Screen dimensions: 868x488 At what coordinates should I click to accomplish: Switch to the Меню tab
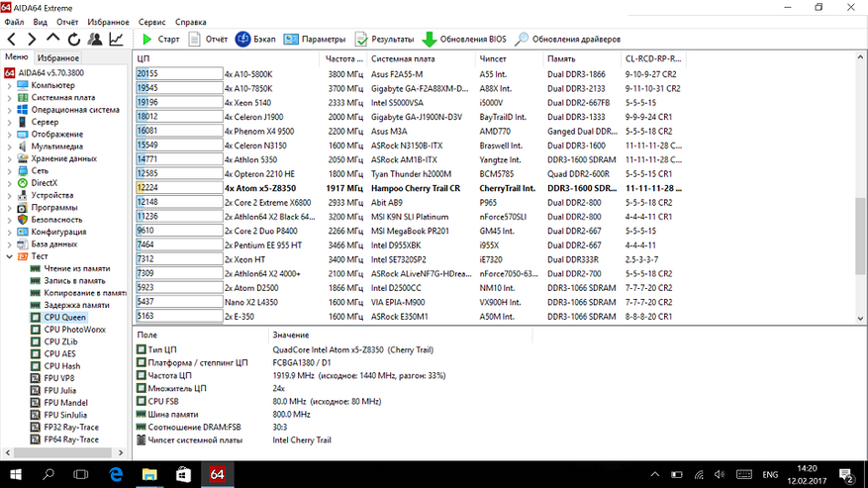point(16,57)
